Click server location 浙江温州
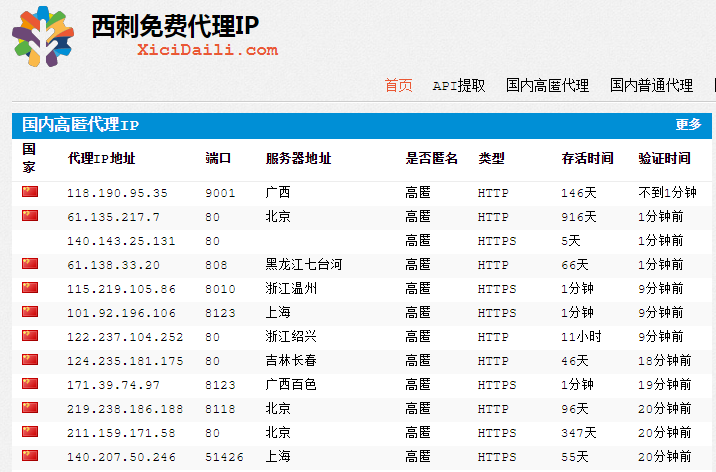This screenshot has width=716, height=472. click(x=291, y=288)
